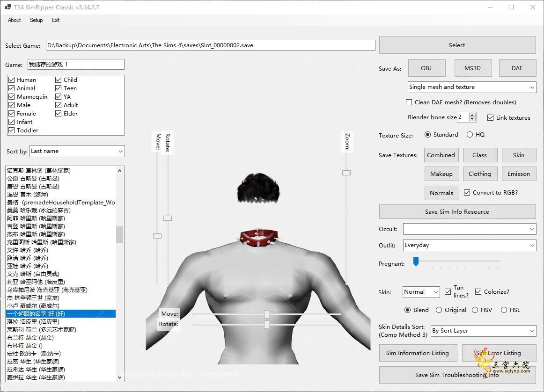Decrease Blender bone size with down arrow
The height and width of the screenshot is (392, 544).
(472, 119)
